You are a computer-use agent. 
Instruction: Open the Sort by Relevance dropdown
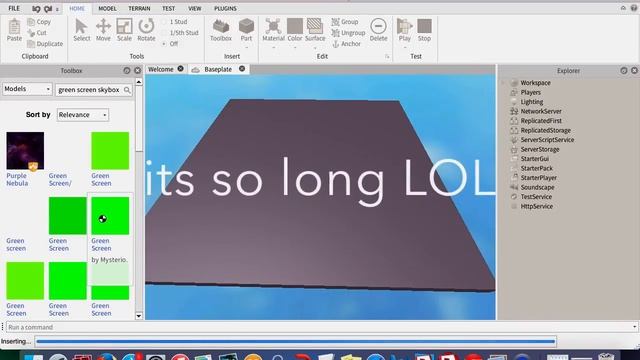click(x=82, y=115)
